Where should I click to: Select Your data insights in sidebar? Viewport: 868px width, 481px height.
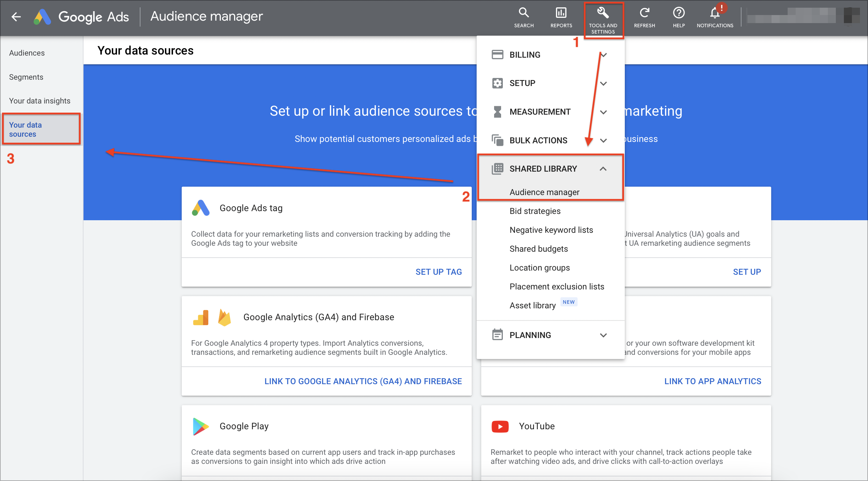pos(39,101)
